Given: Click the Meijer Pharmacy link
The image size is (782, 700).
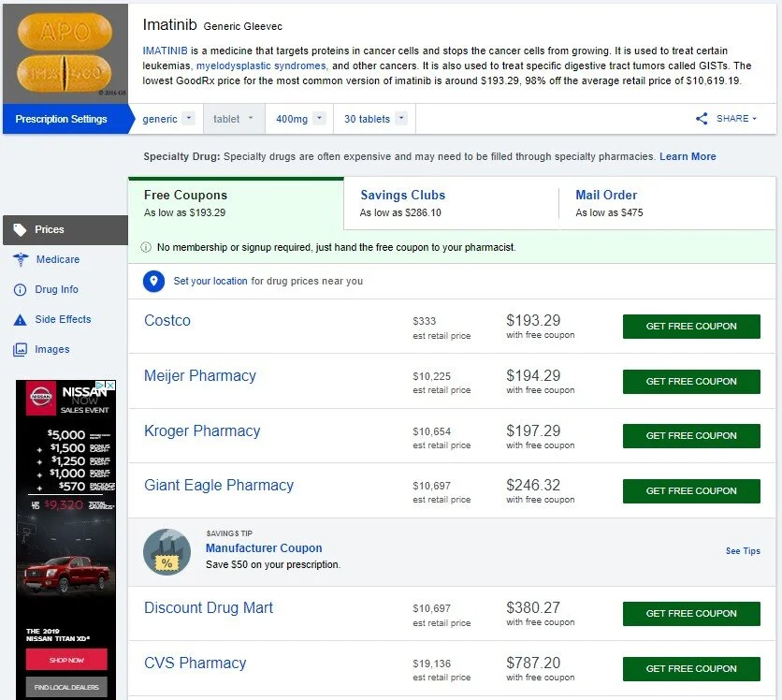Looking at the screenshot, I should pos(199,375).
